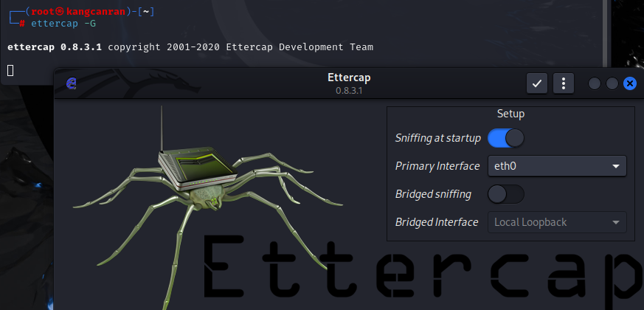Click the root@kangcanran prompt in terminal
Screen dimensions: 644x310
click(78, 12)
